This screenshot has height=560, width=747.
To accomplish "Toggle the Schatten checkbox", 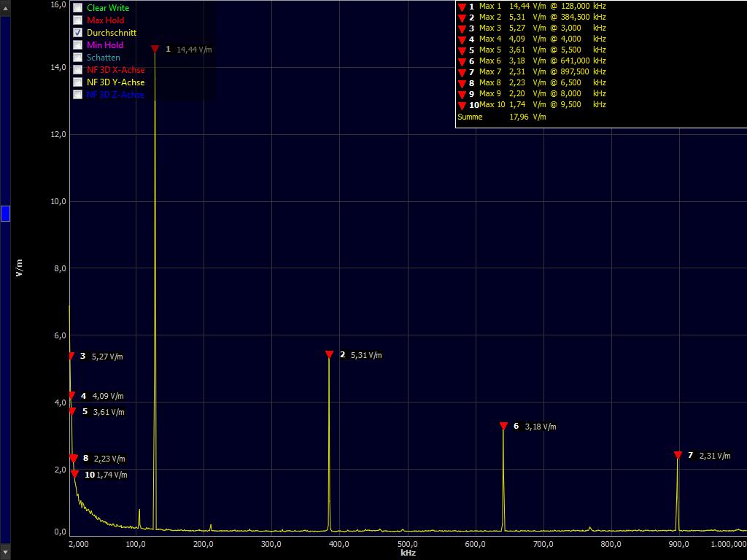I will pos(77,58).
